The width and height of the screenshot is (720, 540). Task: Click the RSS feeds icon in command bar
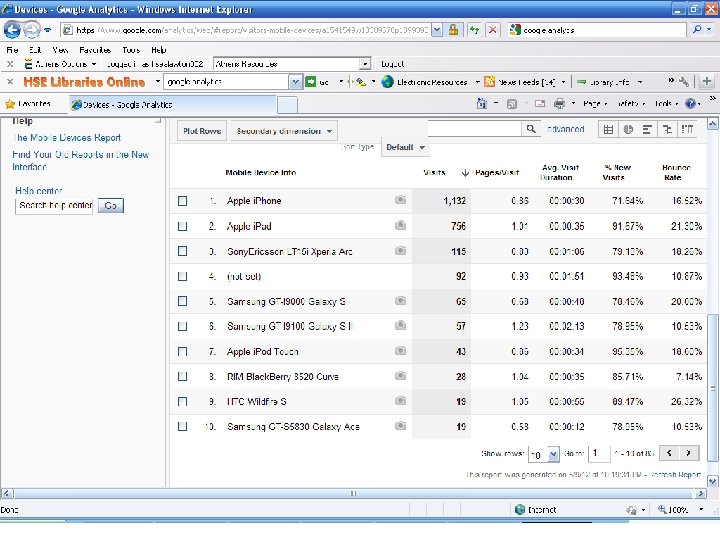[x=512, y=104]
